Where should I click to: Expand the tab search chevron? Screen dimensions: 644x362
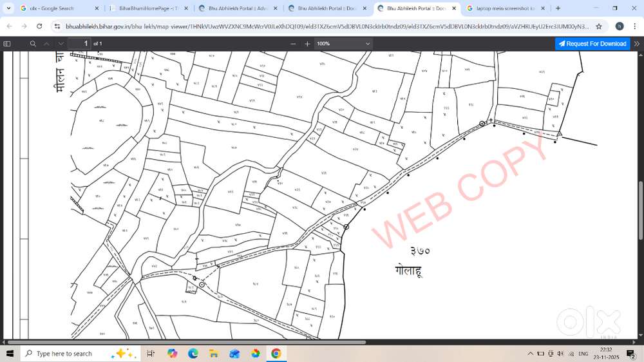coord(8,8)
